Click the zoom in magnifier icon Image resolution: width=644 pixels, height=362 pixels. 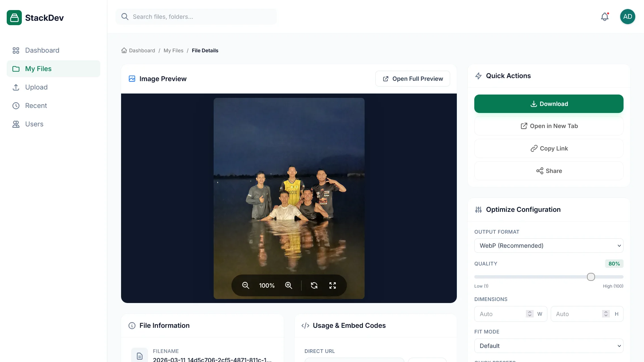(x=288, y=285)
